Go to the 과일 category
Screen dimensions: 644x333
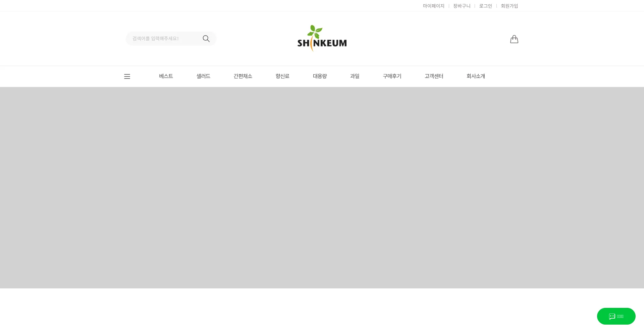tap(355, 76)
